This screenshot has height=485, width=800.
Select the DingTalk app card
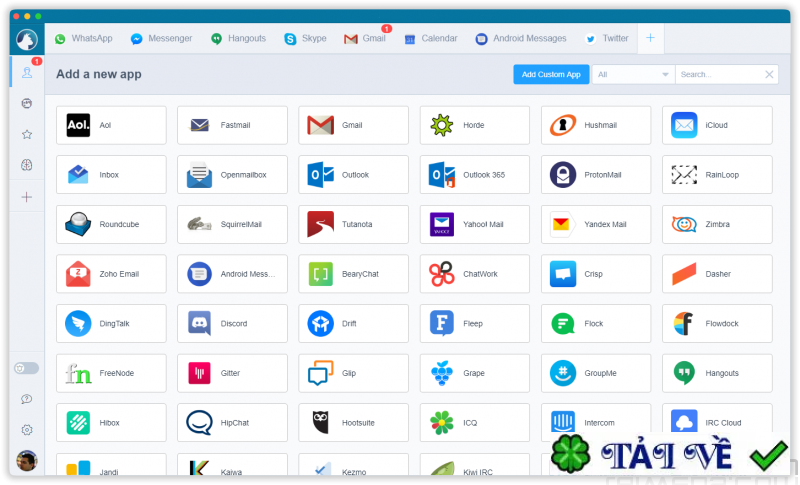point(111,323)
